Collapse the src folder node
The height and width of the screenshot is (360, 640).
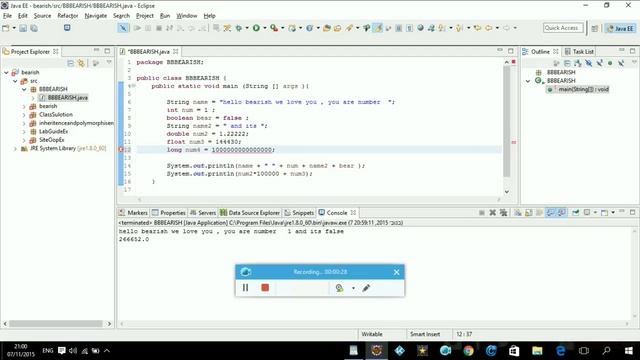16,81
